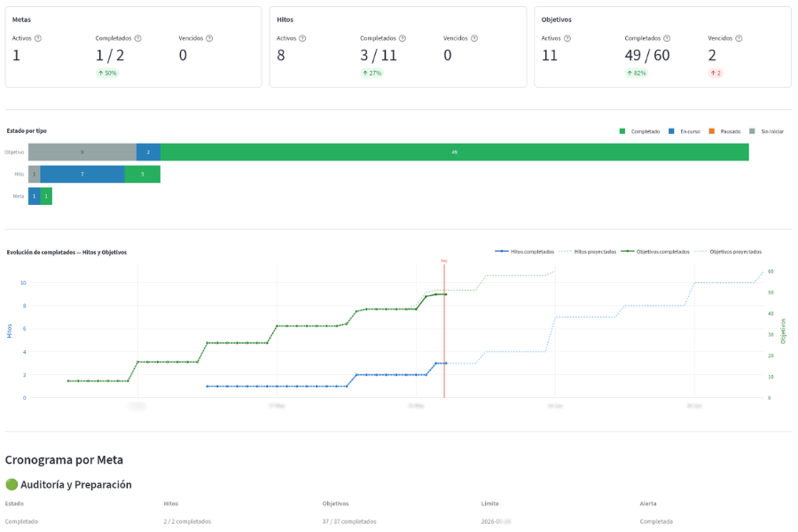
Task: Select the gray Hito bar segment showing 1
Action: (x=34, y=174)
